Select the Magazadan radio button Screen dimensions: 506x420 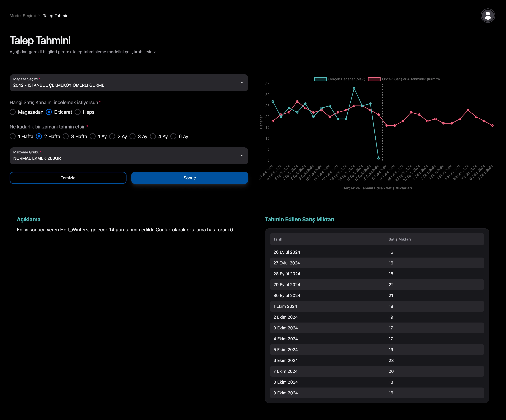[x=13, y=112]
